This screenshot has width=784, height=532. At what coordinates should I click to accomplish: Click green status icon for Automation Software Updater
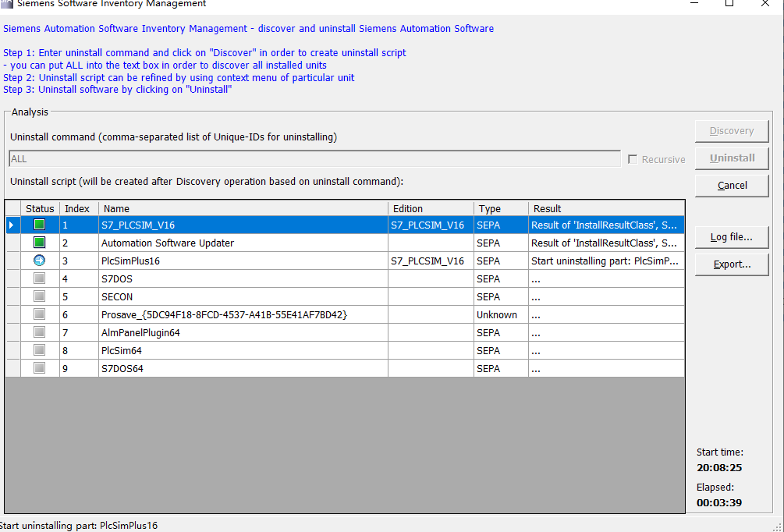(x=39, y=243)
